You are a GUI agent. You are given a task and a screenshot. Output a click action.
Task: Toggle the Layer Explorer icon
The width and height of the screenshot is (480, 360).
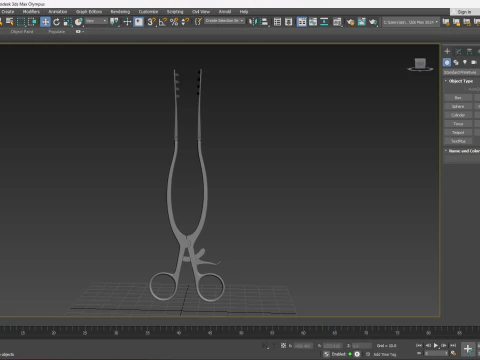coord(289,22)
